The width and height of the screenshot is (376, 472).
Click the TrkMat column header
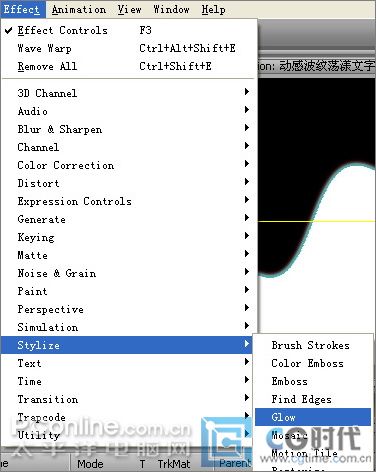point(174,464)
